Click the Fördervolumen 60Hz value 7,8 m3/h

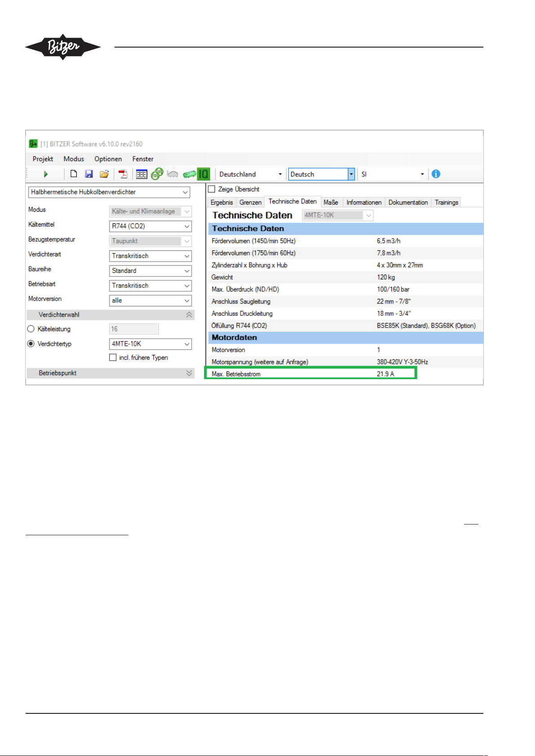389,253
